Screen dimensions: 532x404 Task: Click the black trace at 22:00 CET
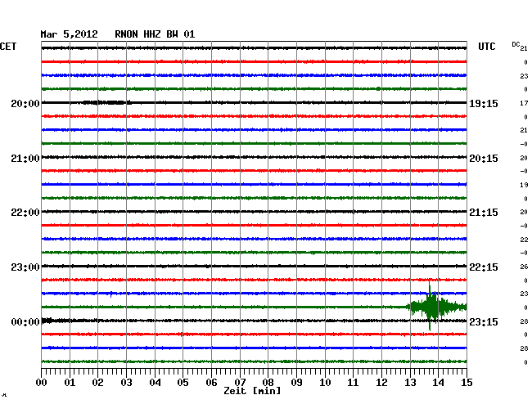pyautogui.click(x=254, y=212)
